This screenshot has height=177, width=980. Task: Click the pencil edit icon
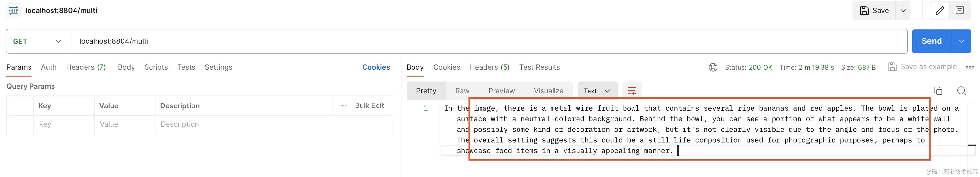pyautogui.click(x=939, y=11)
